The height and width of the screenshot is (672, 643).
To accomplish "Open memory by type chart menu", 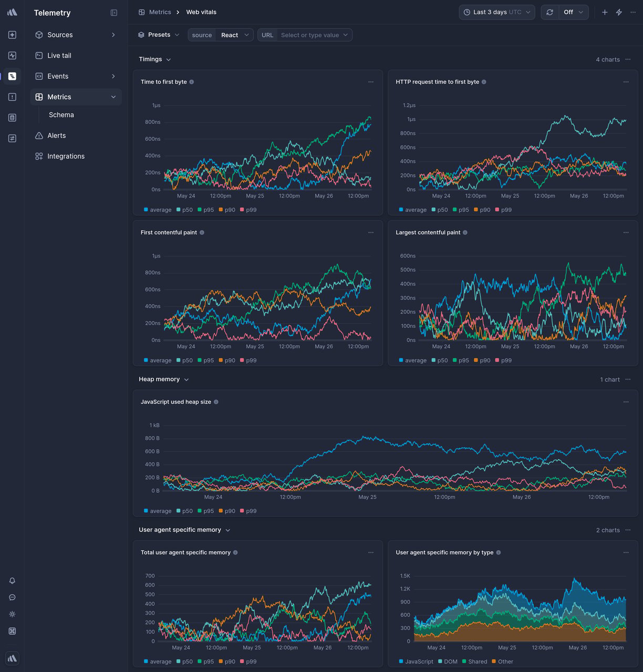I will click(626, 553).
